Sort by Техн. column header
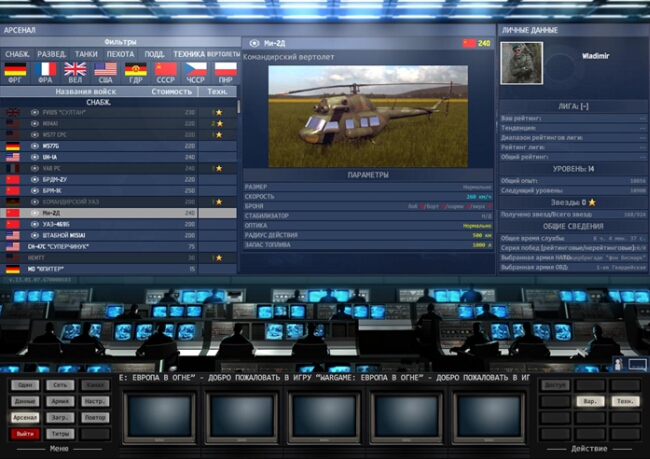 (217, 92)
